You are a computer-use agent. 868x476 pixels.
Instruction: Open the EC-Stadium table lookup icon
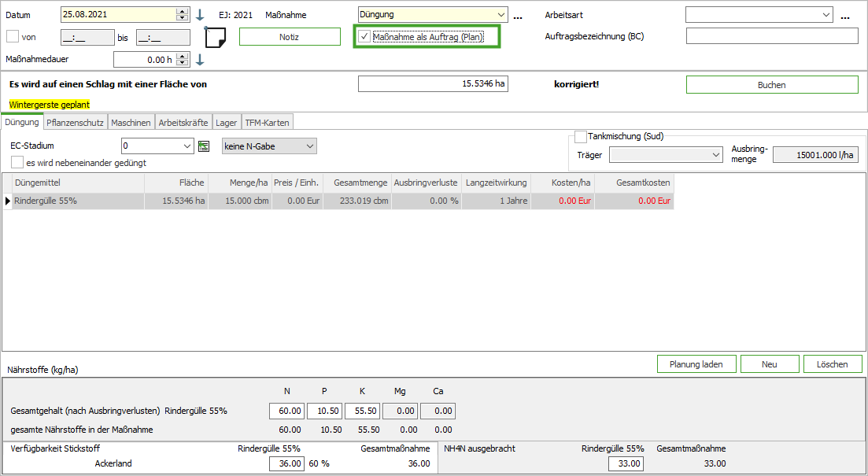[x=205, y=146]
